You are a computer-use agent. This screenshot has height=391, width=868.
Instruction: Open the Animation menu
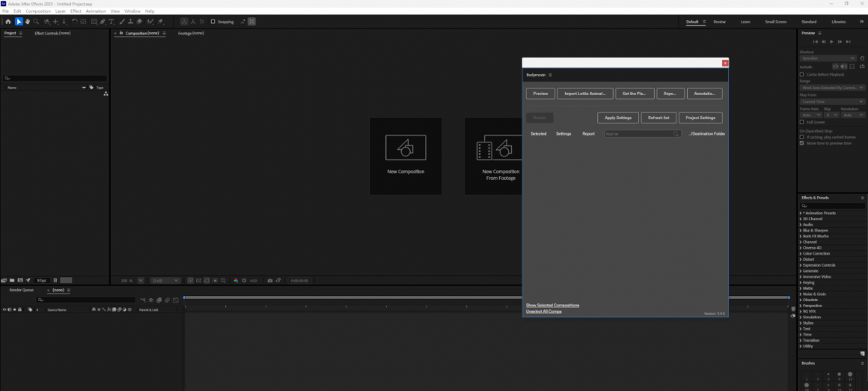point(96,11)
